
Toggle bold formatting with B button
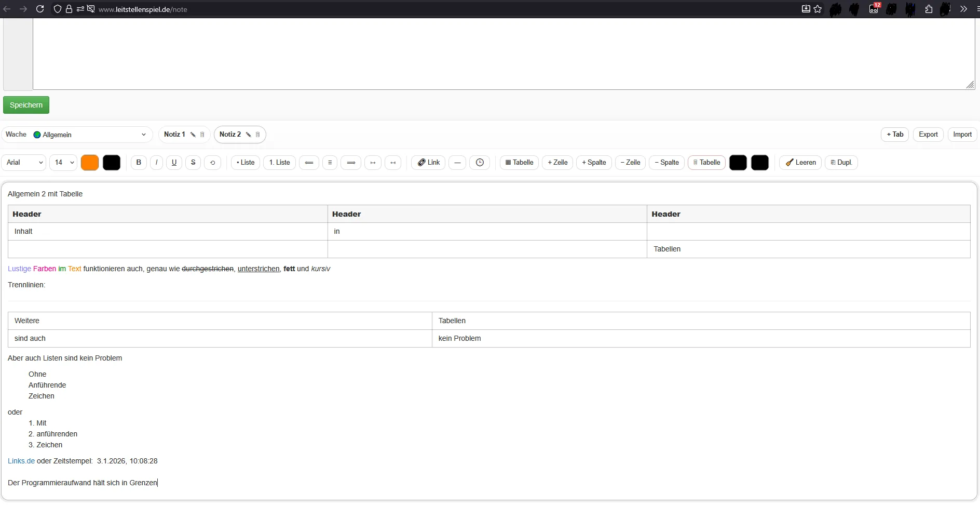coord(139,163)
